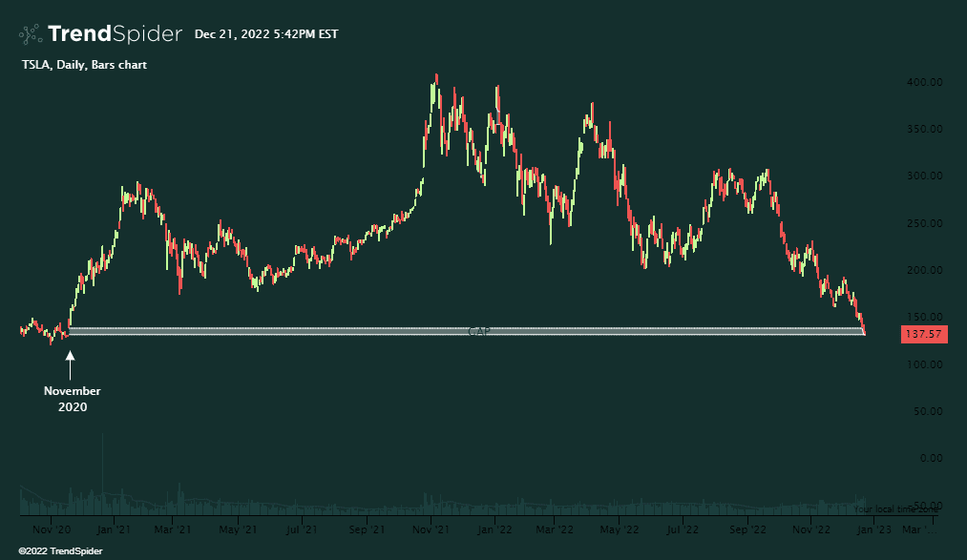
Task: Click the TSLA, Daily, Bars chart title
Action: tap(85, 65)
